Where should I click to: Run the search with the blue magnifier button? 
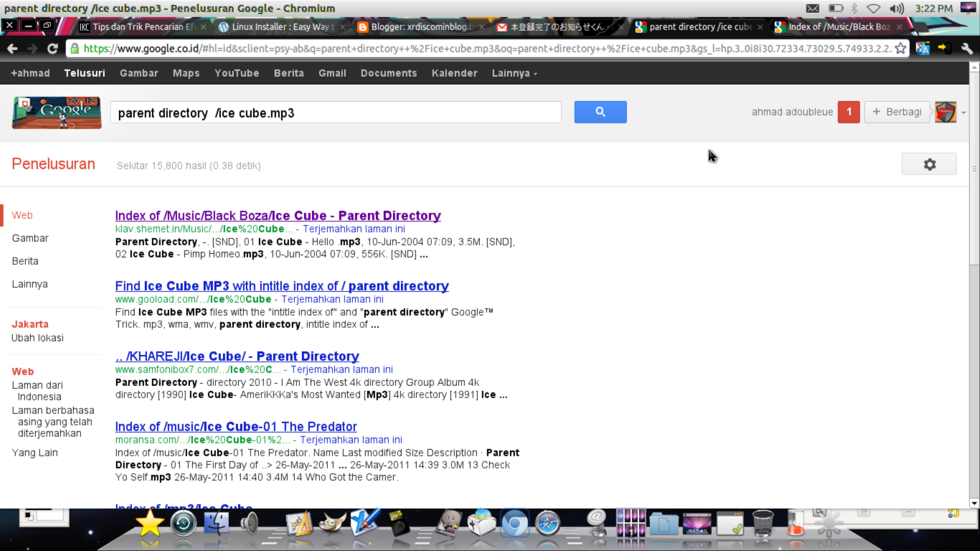[600, 112]
